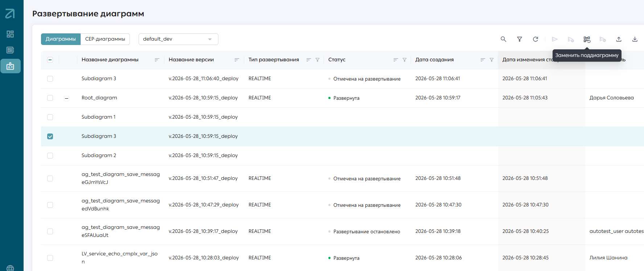
Task: Click creation date 2026-05-28 10:59:17
Action: coord(438,98)
